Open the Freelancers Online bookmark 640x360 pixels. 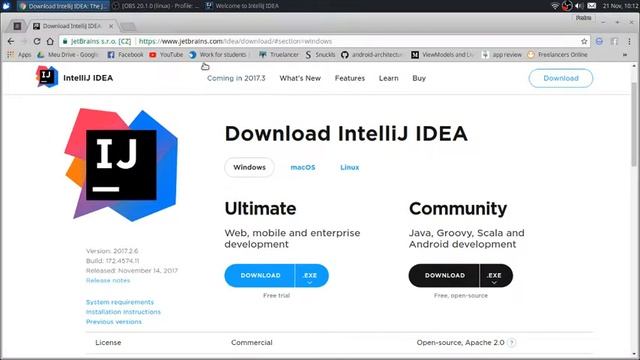click(558, 55)
